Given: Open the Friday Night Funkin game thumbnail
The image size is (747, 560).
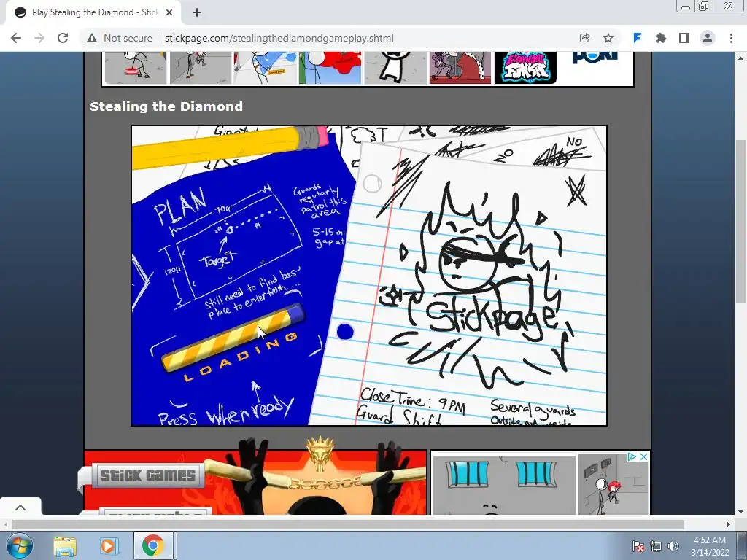Looking at the screenshot, I should [x=526, y=68].
